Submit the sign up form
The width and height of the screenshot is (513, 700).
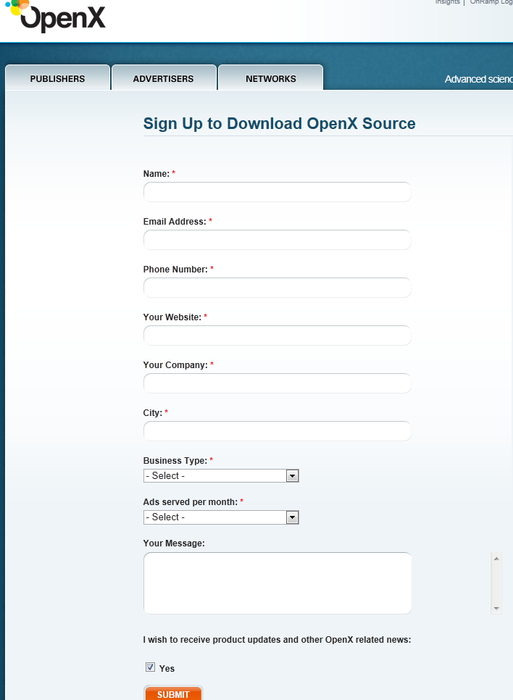(x=173, y=693)
